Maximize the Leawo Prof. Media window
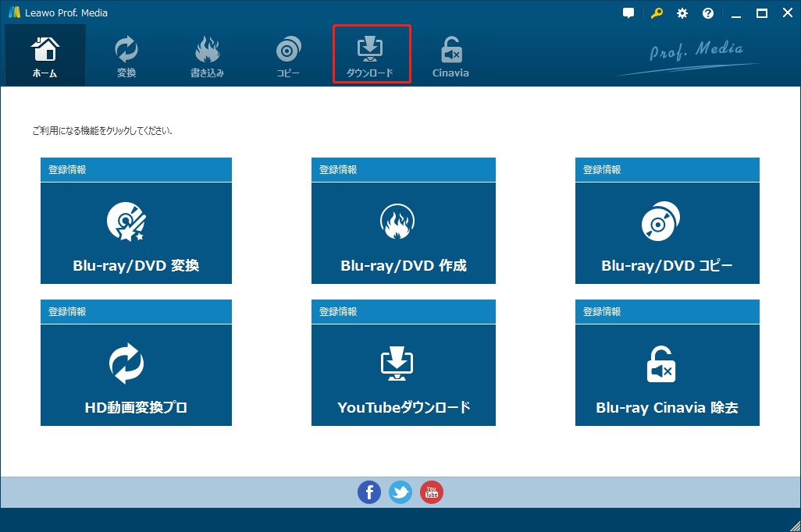Viewport: 801px width, 532px height. (762, 13)
